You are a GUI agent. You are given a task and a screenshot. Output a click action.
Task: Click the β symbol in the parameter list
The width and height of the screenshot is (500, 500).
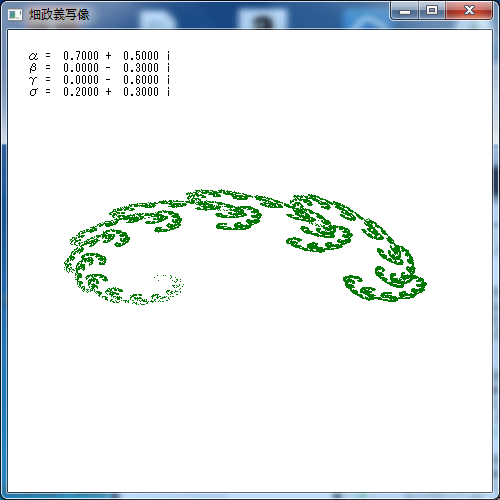[x=33, y=68]
